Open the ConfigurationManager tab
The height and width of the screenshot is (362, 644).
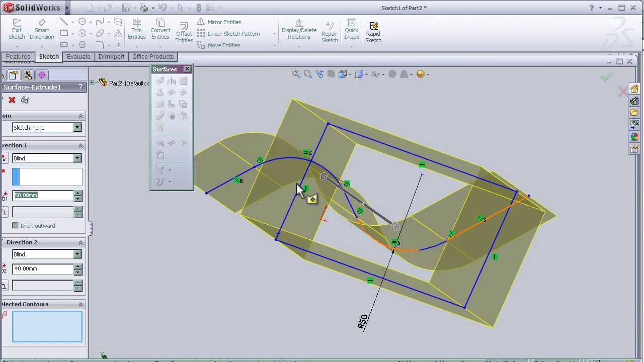tap(28, 75)
